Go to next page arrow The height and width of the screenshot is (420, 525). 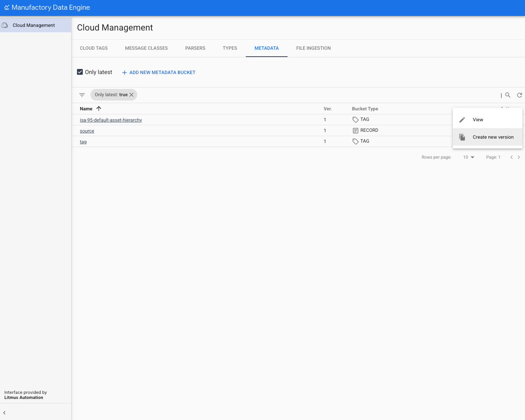518,157
